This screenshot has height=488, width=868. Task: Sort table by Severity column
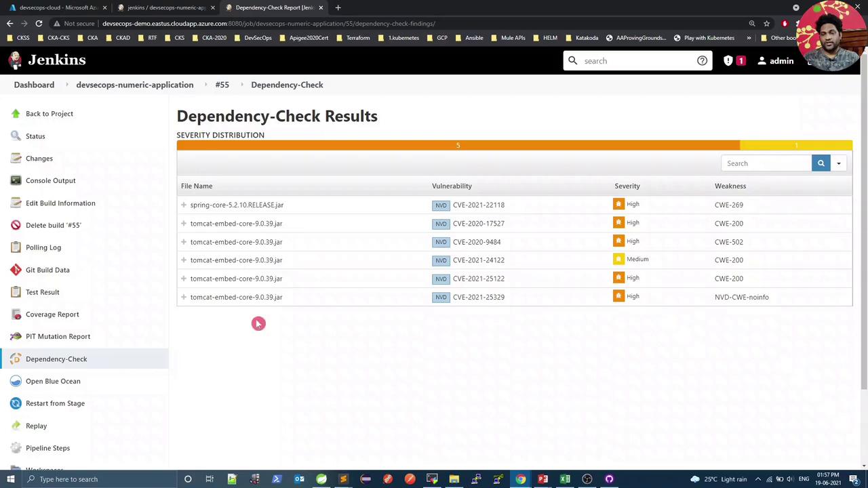coord(627,186)
